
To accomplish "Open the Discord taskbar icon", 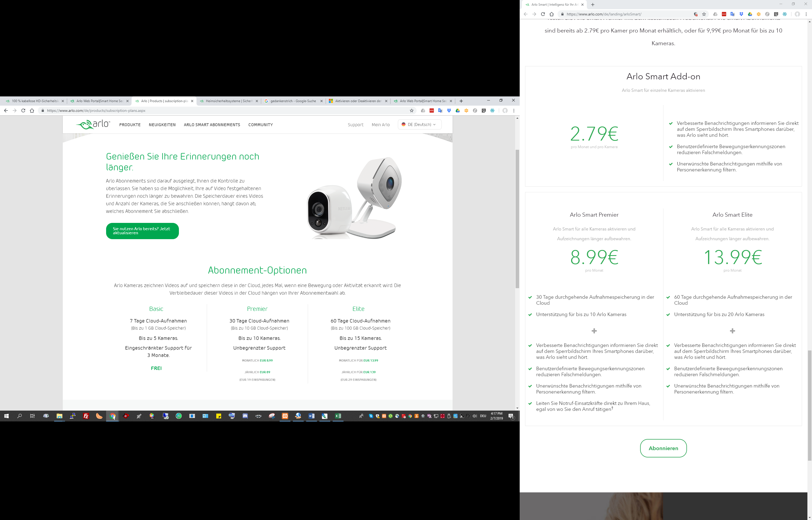I will [245, 416].
